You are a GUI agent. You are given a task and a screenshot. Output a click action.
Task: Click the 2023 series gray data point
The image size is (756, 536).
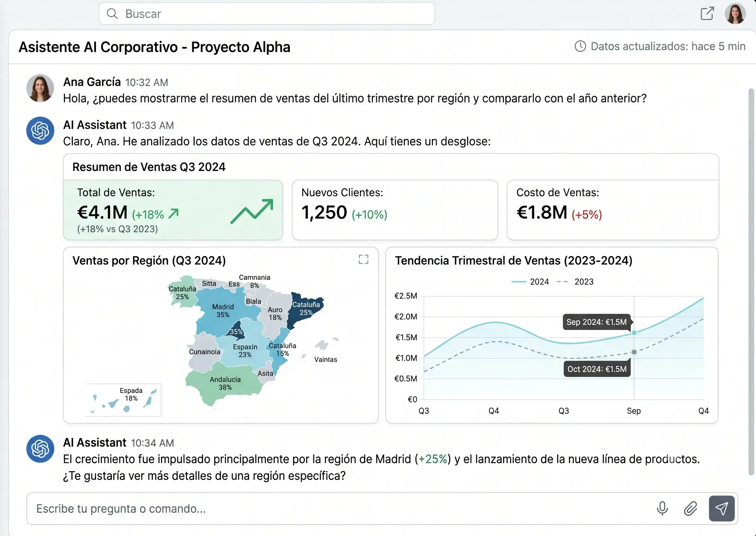click(x=634, y=352)
